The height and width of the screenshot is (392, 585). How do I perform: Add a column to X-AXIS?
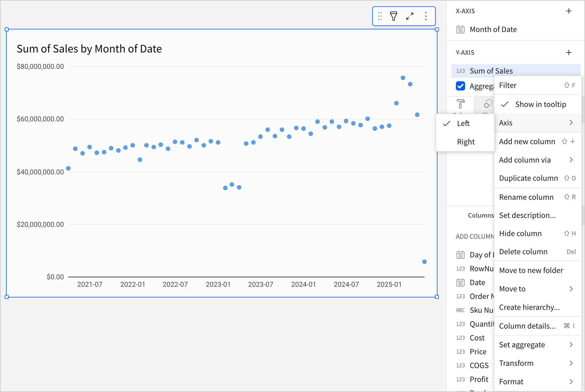tap(569, 11)
